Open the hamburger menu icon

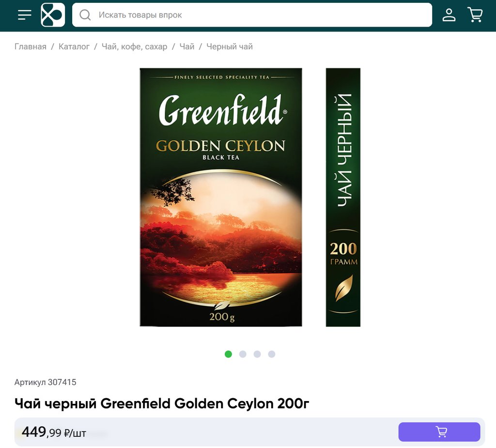pos(24,15)
